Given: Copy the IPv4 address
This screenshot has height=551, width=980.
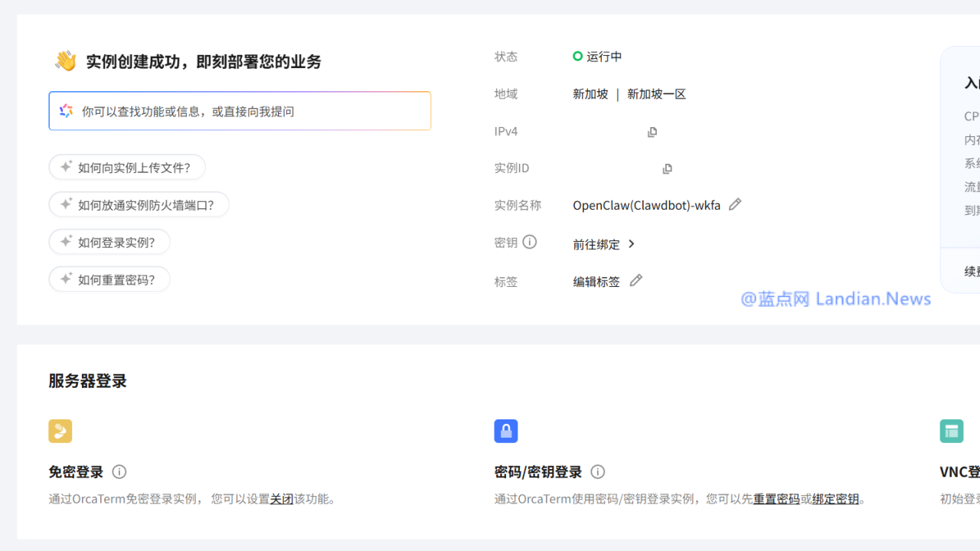Looking at the screenshot, I should (652, 132).
